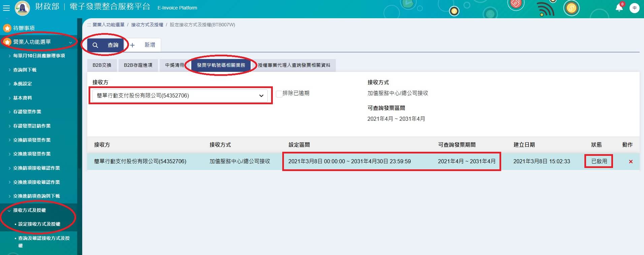Select the 發票字軌號碼相關業務 tab
This screenshot has width=644, height=255.
[x=221, y=65]
